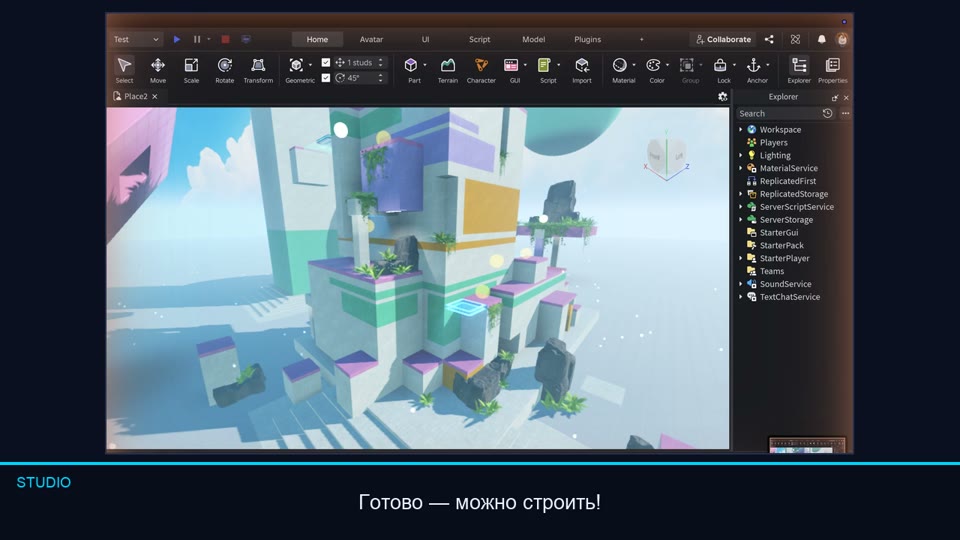Open the Material dropdown arrow
The image size is (960, 540).
click(634, 65)
